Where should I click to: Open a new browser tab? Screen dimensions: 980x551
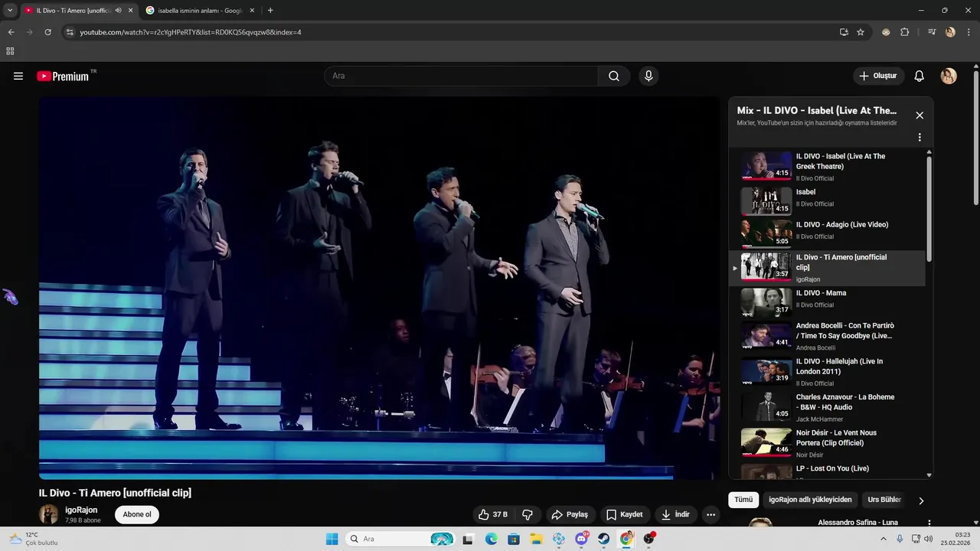click(270, 11)
